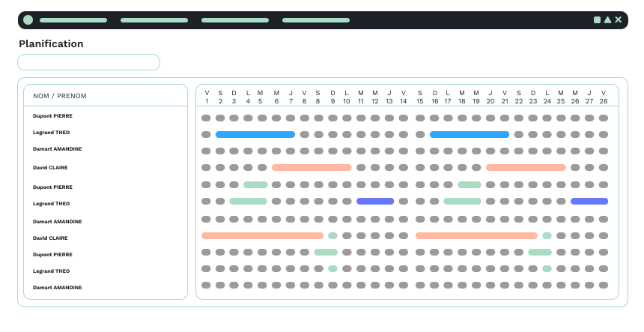This screenshot has width=644, height=332.
Task: Click the day 14 column header (V 14)
Action: pyautogui.click(x=404, y=97)
